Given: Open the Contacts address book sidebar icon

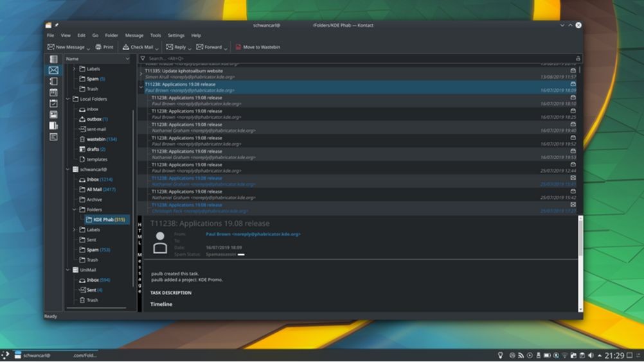Looking at the screenshot, I should click(53, 81).
